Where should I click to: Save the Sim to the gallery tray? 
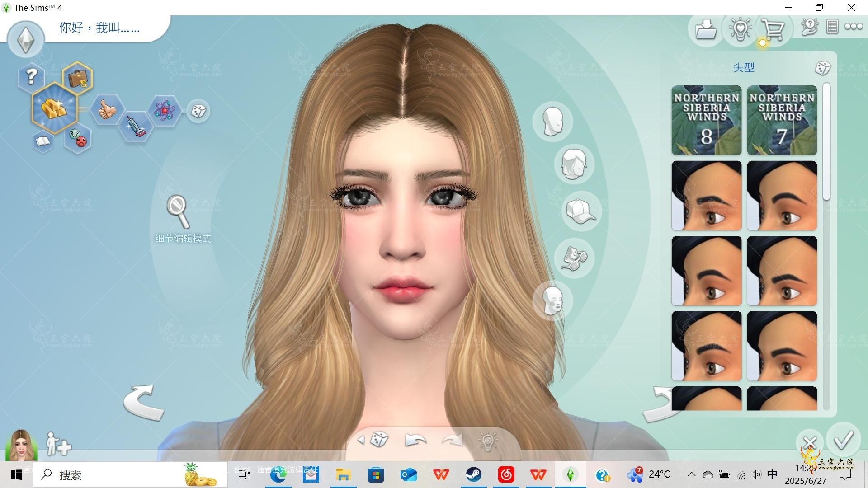coord(706,29)
